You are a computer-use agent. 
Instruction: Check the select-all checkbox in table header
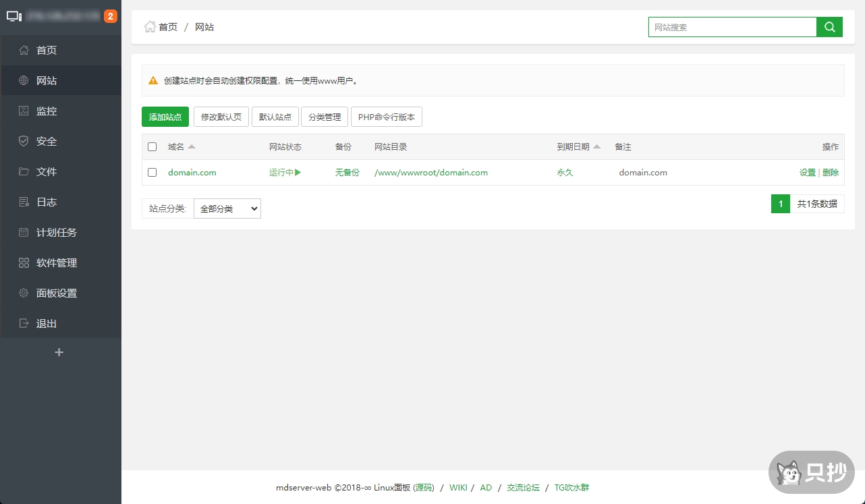click(152, 146)
